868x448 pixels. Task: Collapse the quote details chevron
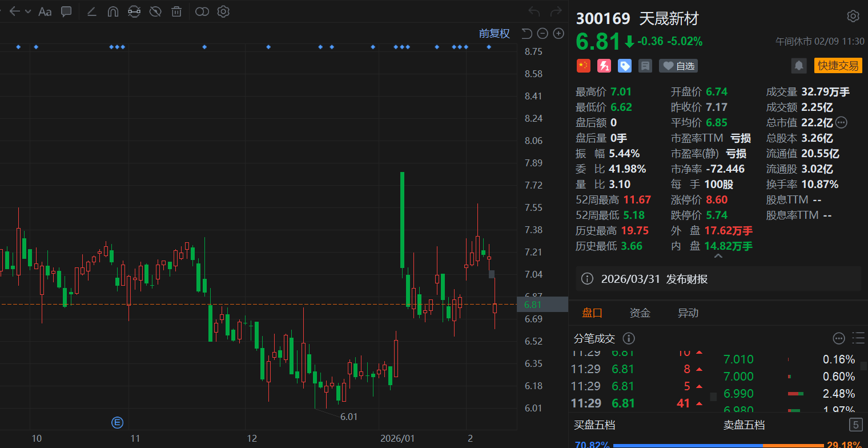(718, 257)
